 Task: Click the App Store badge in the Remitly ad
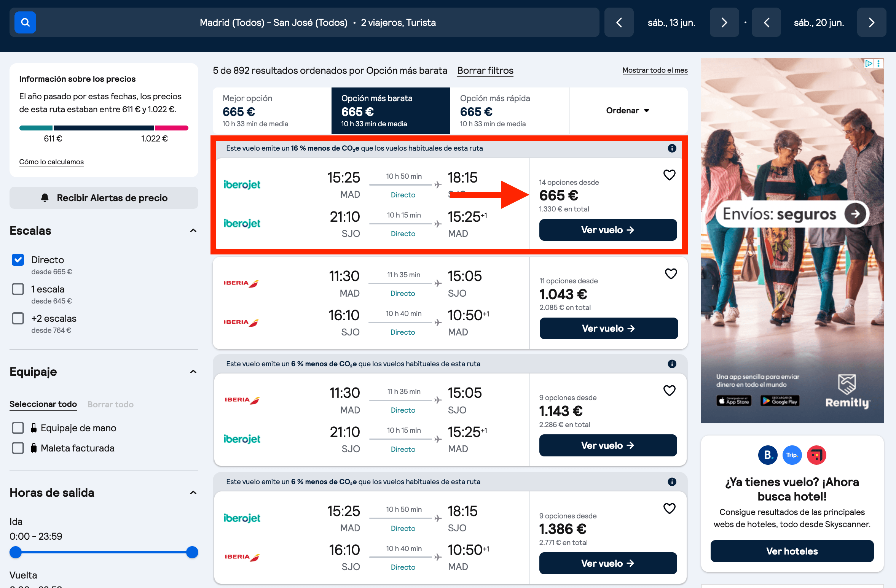pyautogui.click(x=733, y=401)
